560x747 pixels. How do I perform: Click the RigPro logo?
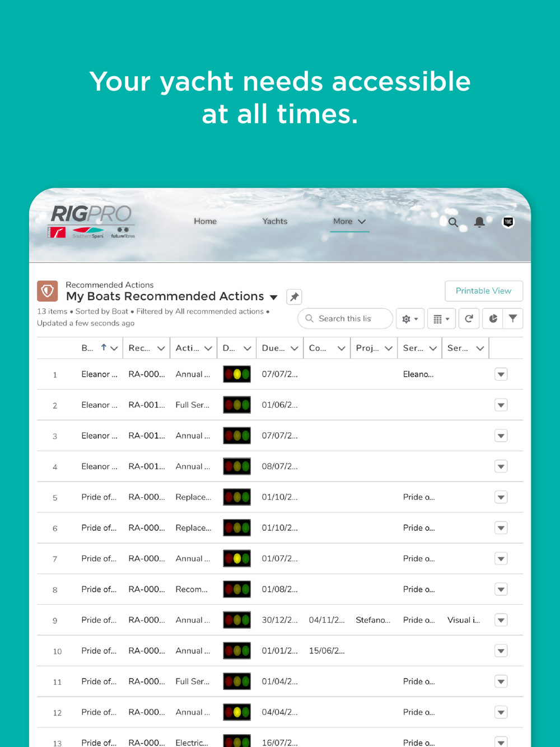pyautogui.click(x=92, y=222)
